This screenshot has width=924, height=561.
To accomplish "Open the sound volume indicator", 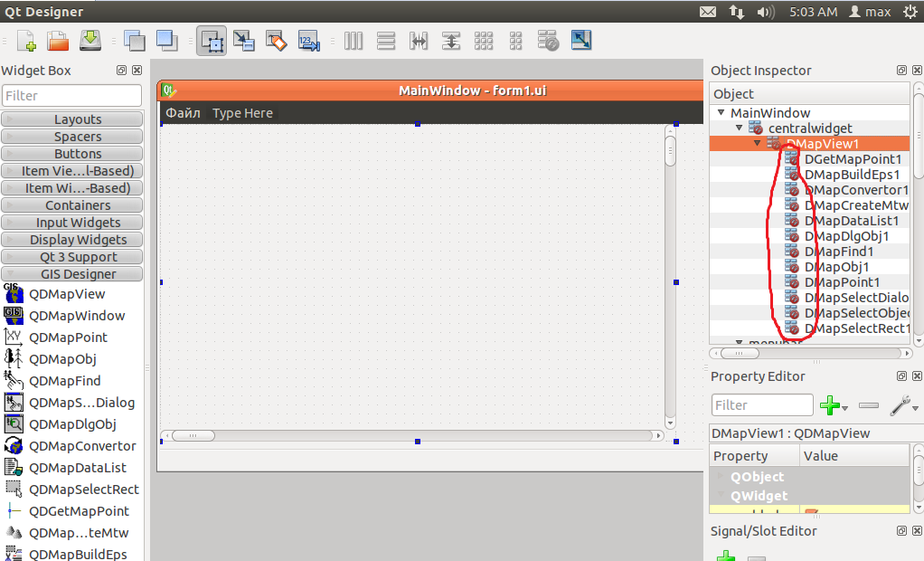I will click(x=766, y=12).
